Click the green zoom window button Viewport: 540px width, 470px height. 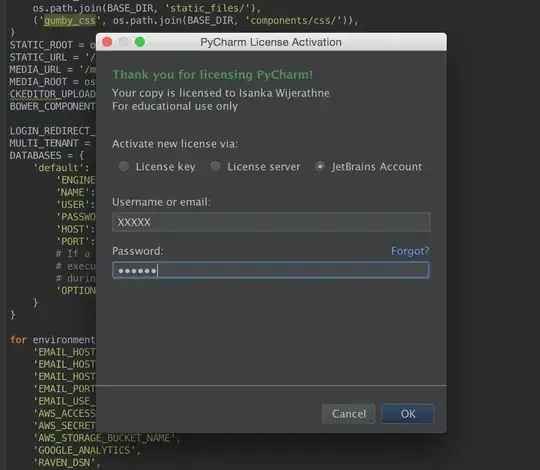point(140,42)
